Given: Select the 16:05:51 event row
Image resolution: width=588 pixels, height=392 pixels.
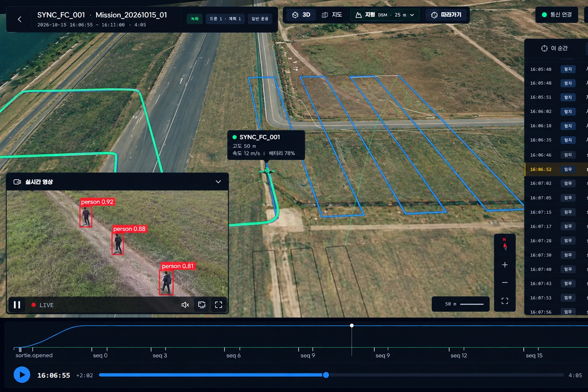Looking at the screenshot, I should click(556, 97).
